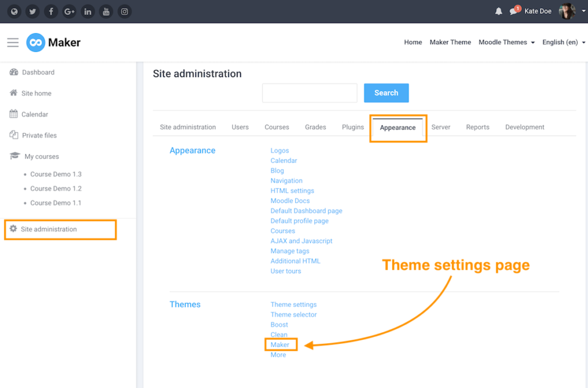Image resolution: width=588 pixels, height=388 pixels.
Task: Open Course Demo 1.2 from My courses
Action: click(55, 189)
